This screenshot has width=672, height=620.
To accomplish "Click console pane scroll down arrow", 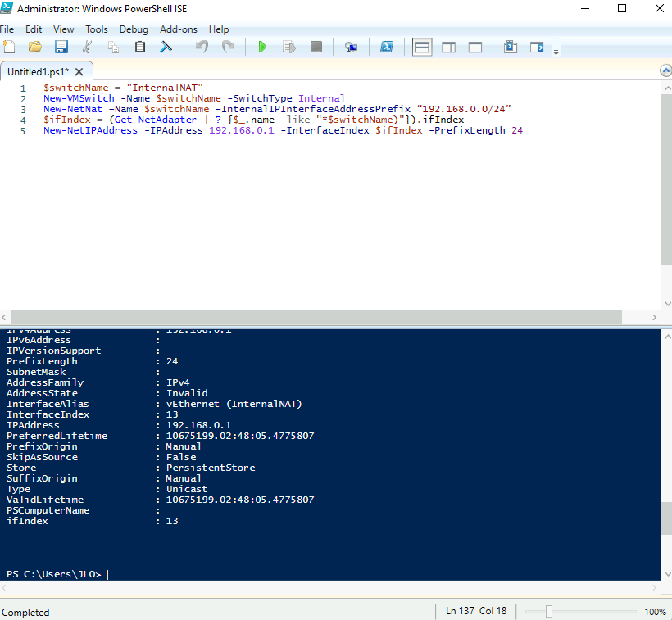I will [x=667, y=574].
